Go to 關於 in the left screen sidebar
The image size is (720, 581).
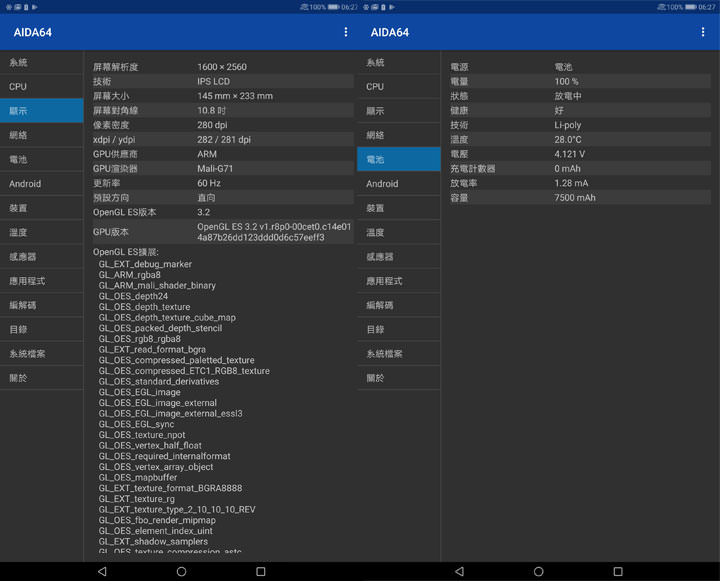(41, 378)
